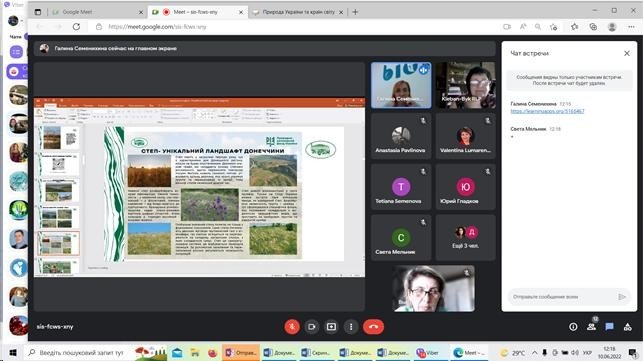This screenshot has height=361, width=643.
Task: Send the chat message arrow button
Action: click(x=622, y=297)
